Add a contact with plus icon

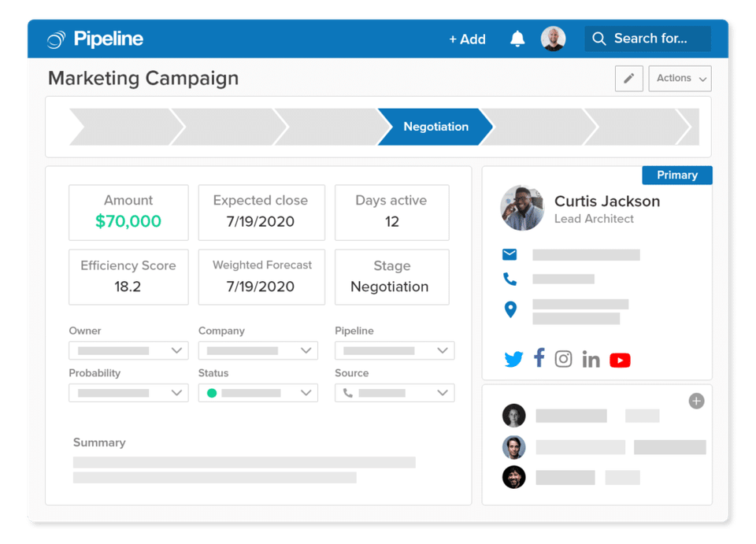(696, 402)
